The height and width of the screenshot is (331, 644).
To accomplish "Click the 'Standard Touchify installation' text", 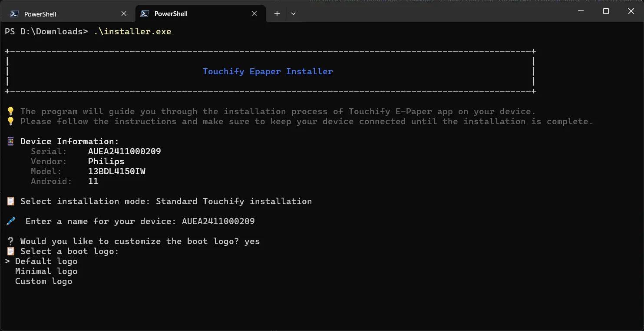I will click(234, 202).
